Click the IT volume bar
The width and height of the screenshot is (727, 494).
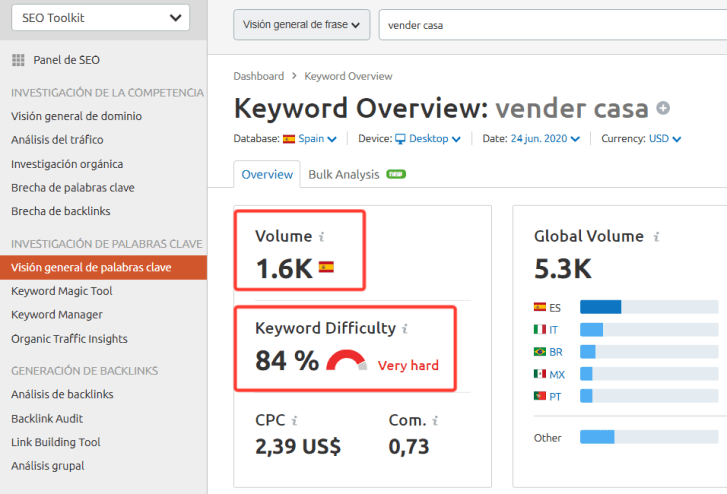point(649,329)
